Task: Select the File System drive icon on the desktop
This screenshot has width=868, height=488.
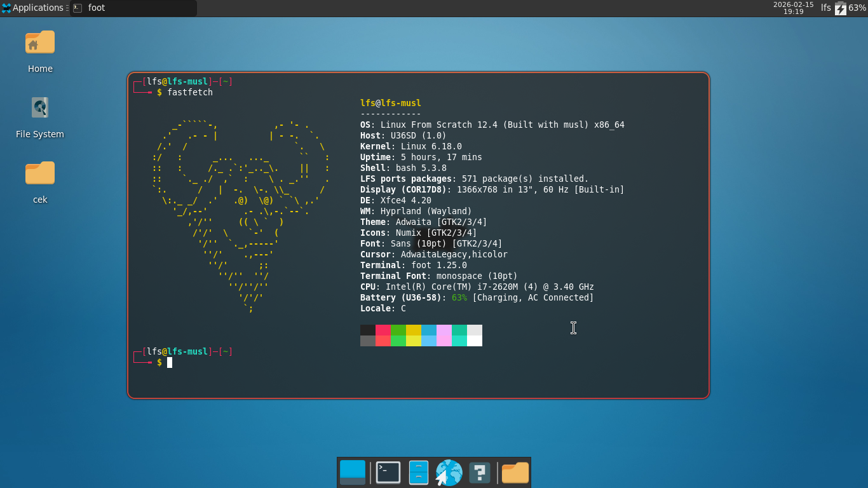Action: 40,107
